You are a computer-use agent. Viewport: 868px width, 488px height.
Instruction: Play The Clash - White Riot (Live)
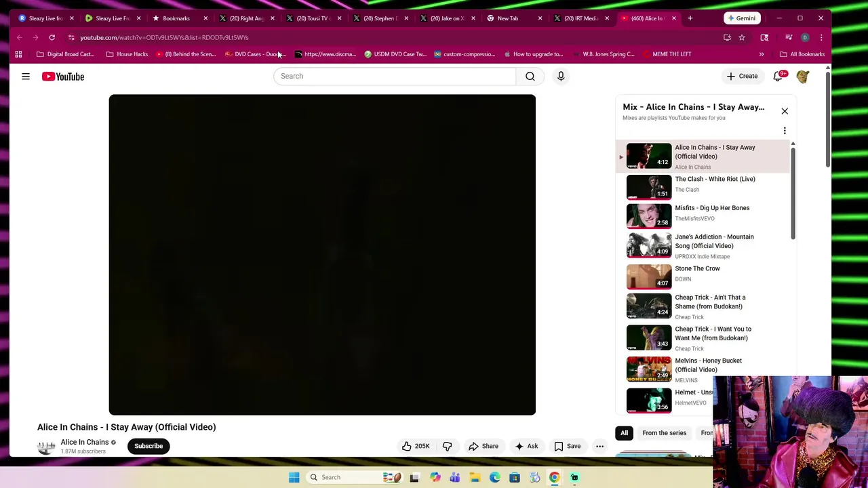click(x=704, y=186)
